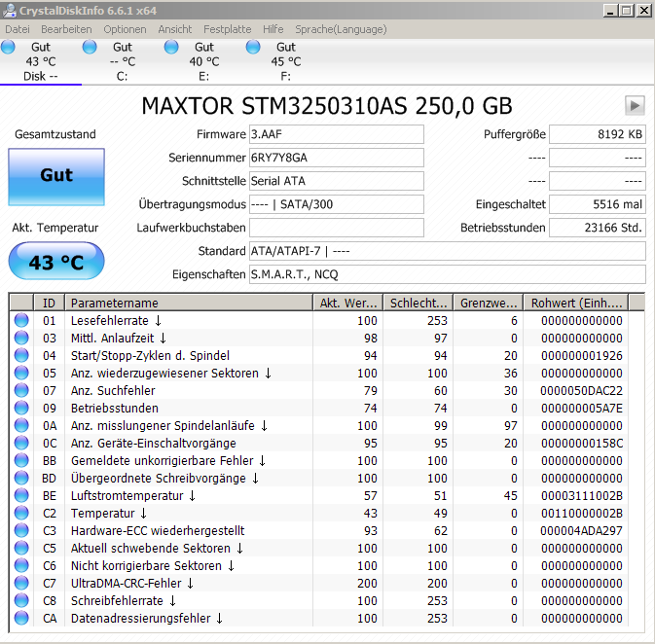Click the Eigenschaften field S.M.A.R.T., NCQ
Image resolution: width=655 pixels, height=644 pixels.
pyautogui.click(x=448, y=274)
